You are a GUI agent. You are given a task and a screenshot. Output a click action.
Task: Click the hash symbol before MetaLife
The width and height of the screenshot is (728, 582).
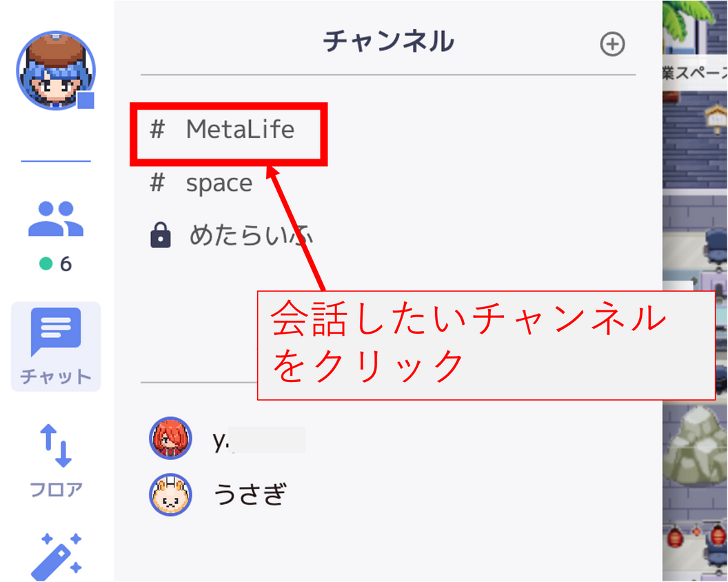[x=157, y=129]
